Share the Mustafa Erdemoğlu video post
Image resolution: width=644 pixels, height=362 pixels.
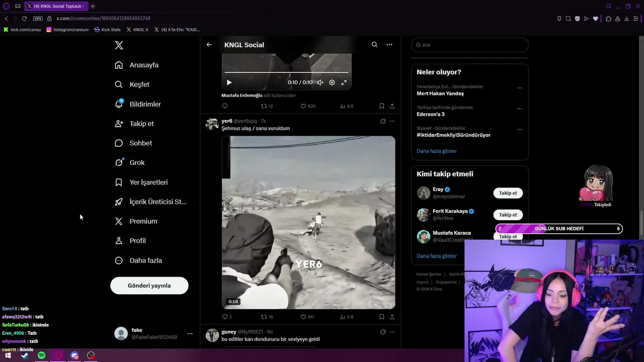[x=392, y=106]
